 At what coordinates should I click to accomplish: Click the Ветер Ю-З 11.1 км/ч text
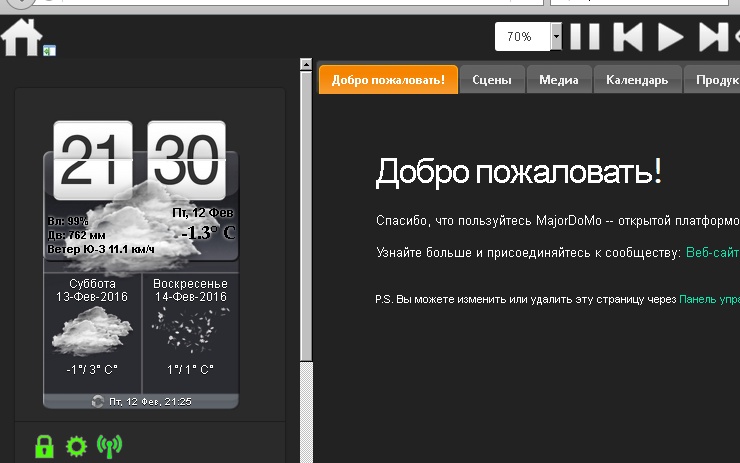(101, 249)
